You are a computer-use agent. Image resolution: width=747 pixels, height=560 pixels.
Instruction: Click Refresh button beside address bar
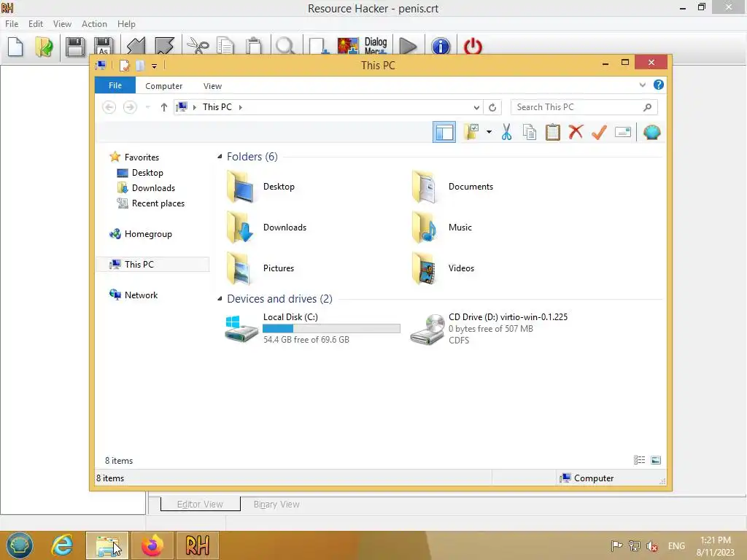(492, 108)
